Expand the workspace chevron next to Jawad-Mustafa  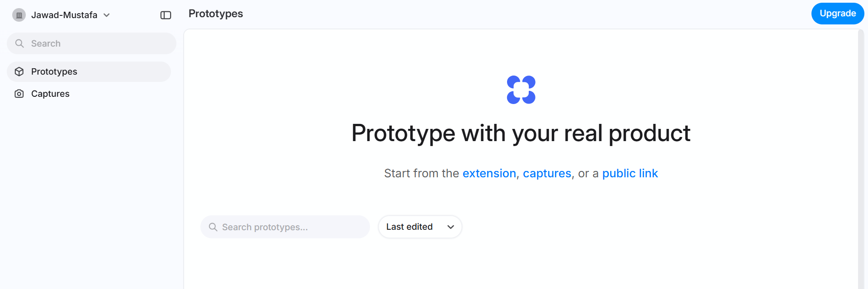pos(107,15)
